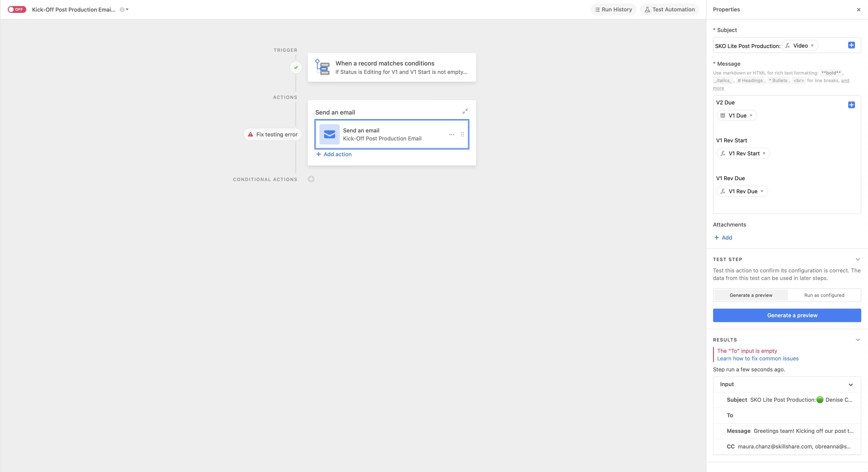Viewport: 868px width, 472px height.
Task: Collapse the RESULTS section
Action: tap(857, 340)
